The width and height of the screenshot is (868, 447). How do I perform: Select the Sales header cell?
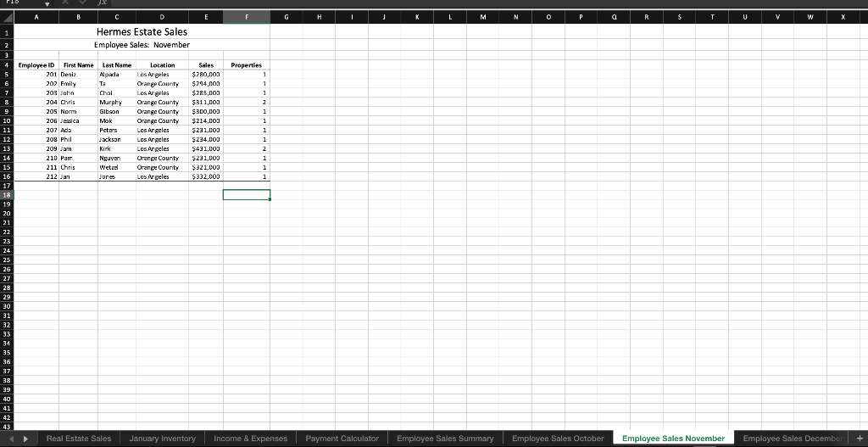206,64
